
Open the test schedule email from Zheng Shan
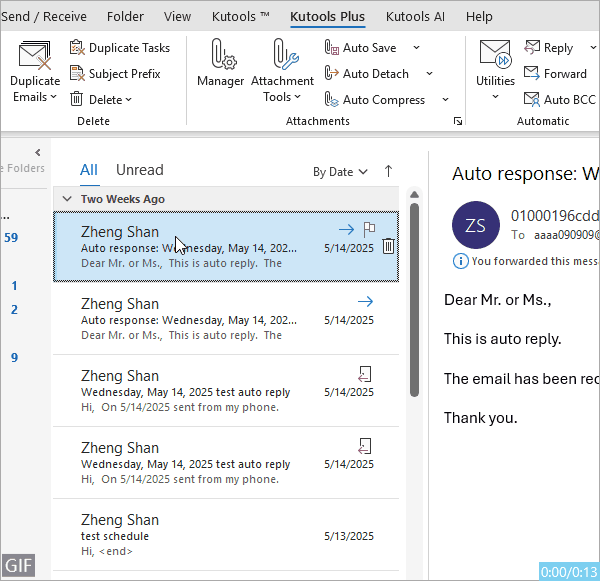[225, 535]
